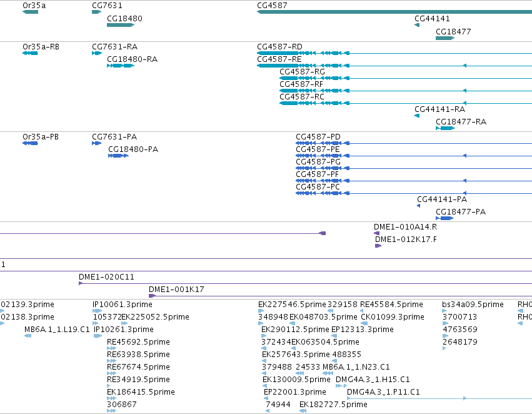Click the IP10261.3prime EST label

coord(124,330)
